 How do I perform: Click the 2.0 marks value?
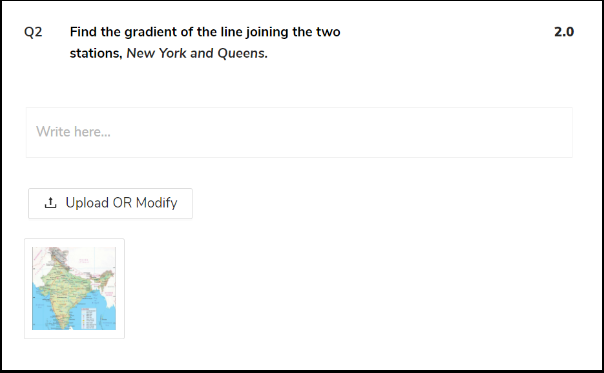point(564,32)
